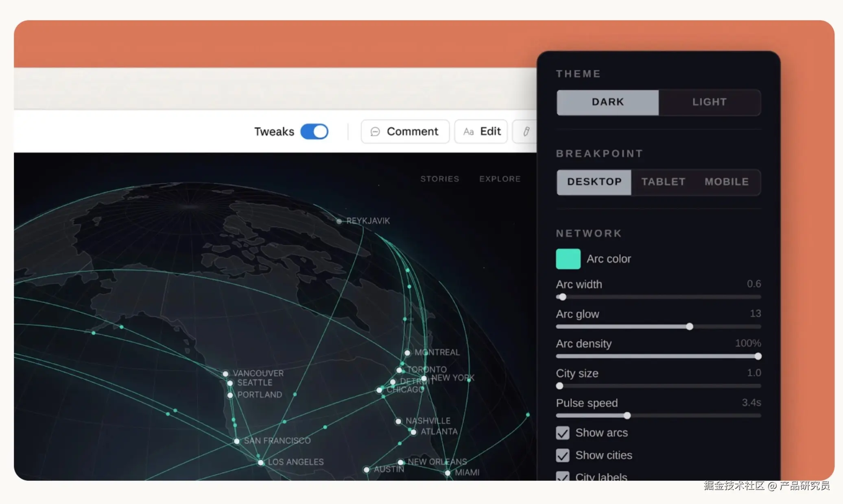Open the EXPLORE nav link

click(500, 179)
